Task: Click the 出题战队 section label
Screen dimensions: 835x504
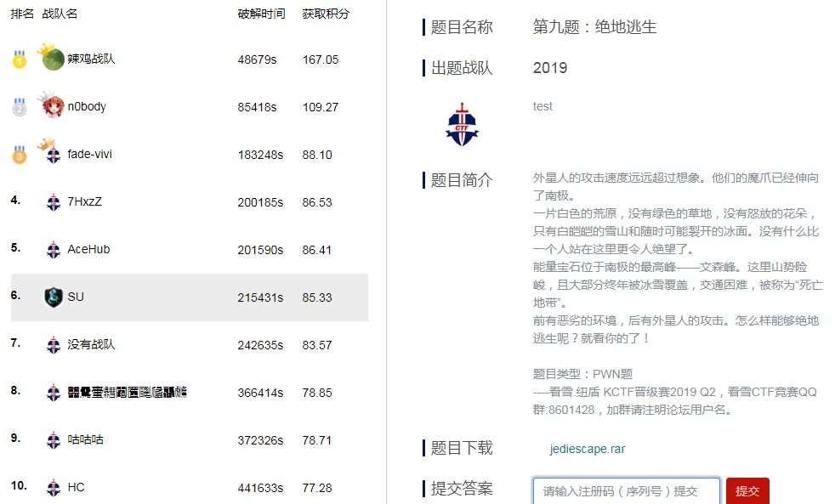Action: click(x=461, y=68)
